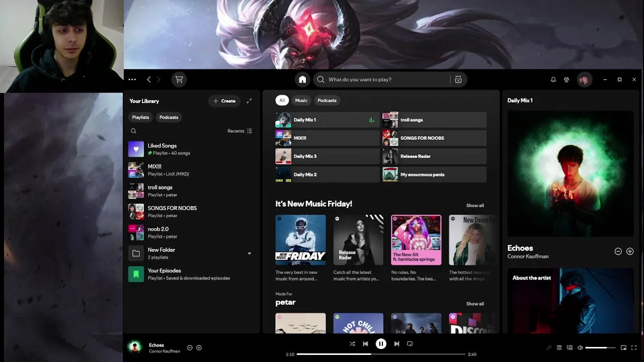644x362 pixels.
Task: Click the magnifier icon in the top search bar
Action: tap(320, 79)
